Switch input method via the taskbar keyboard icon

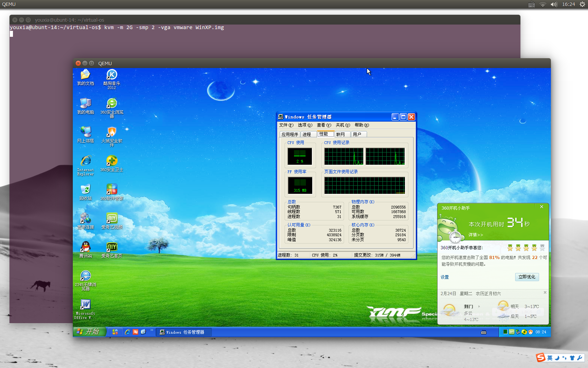click(483, 332)
